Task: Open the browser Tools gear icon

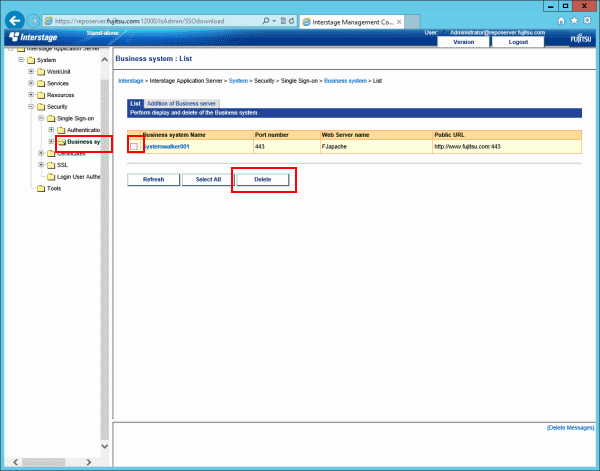Action: [587, 21]
